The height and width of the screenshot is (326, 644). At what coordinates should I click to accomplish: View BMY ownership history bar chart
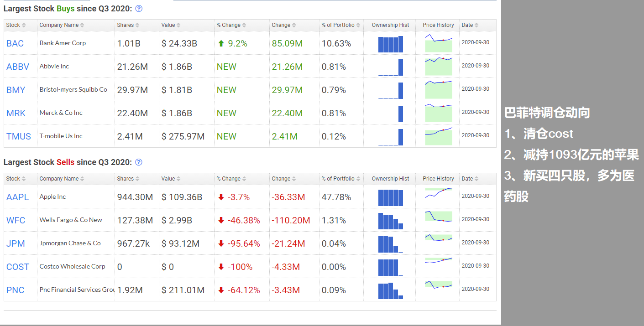[391, 91]
